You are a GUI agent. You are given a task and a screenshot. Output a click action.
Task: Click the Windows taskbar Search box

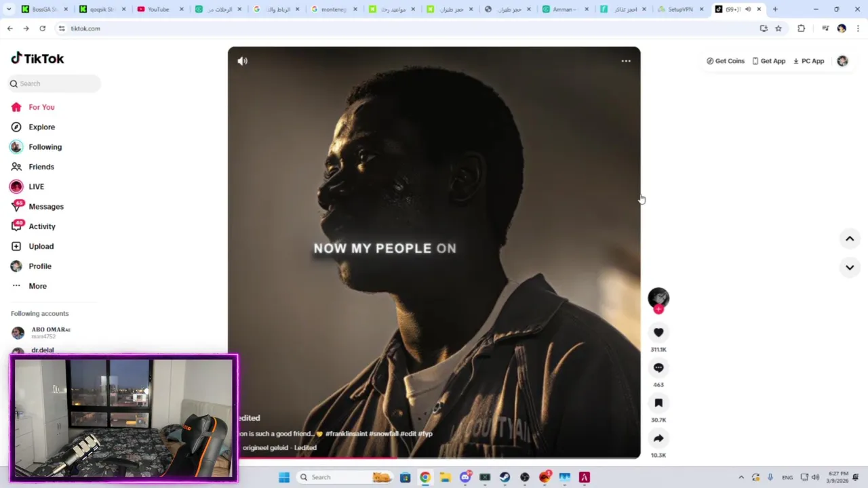coord(345,477)
